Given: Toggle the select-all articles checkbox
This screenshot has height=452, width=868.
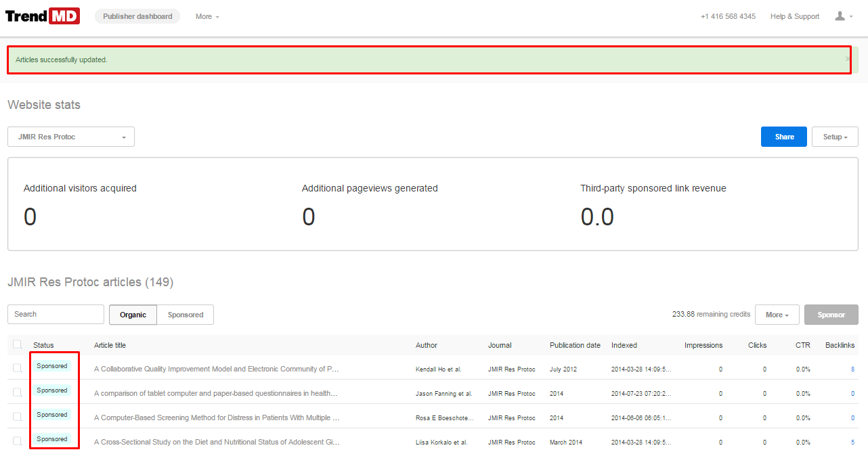Looking at the screenshot, I should pyautogui.click(x=18, y=344).
